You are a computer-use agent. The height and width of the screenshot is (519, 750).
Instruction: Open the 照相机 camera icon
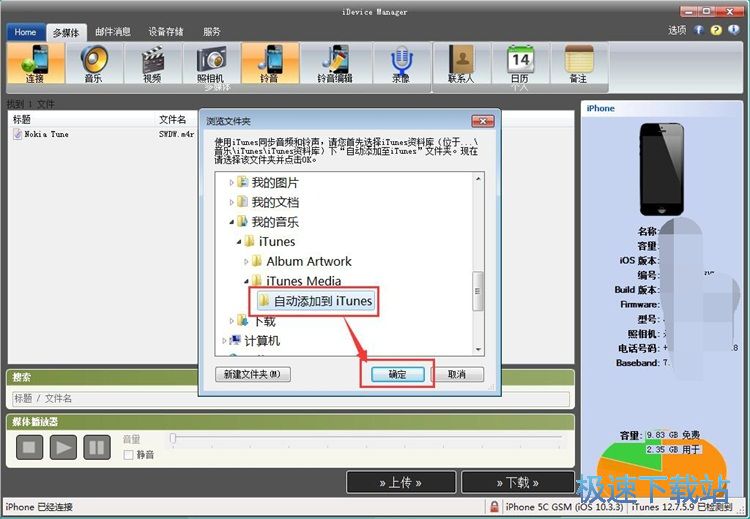[x=211, y=63]
